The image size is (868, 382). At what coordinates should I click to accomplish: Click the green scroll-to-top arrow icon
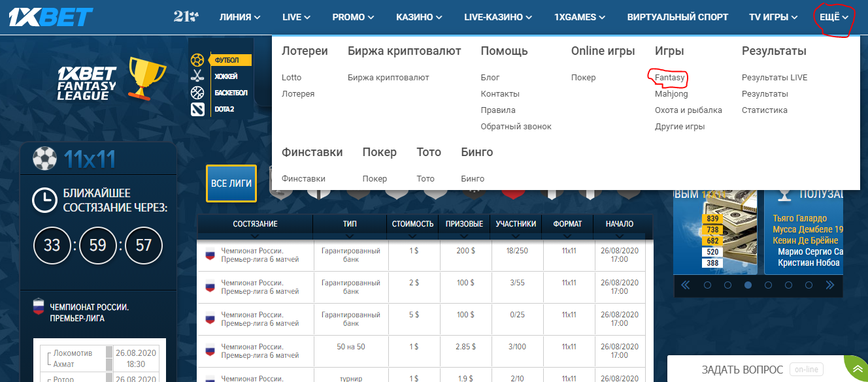point(857,368)
